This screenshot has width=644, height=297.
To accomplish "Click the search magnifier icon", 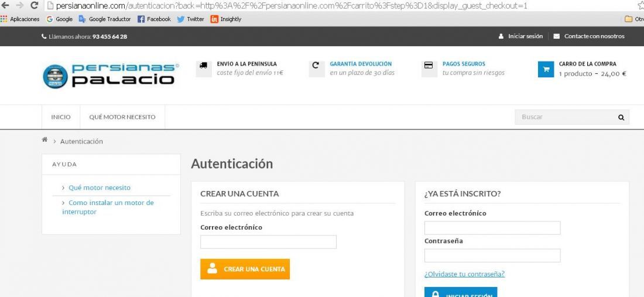I will (621, 118).
